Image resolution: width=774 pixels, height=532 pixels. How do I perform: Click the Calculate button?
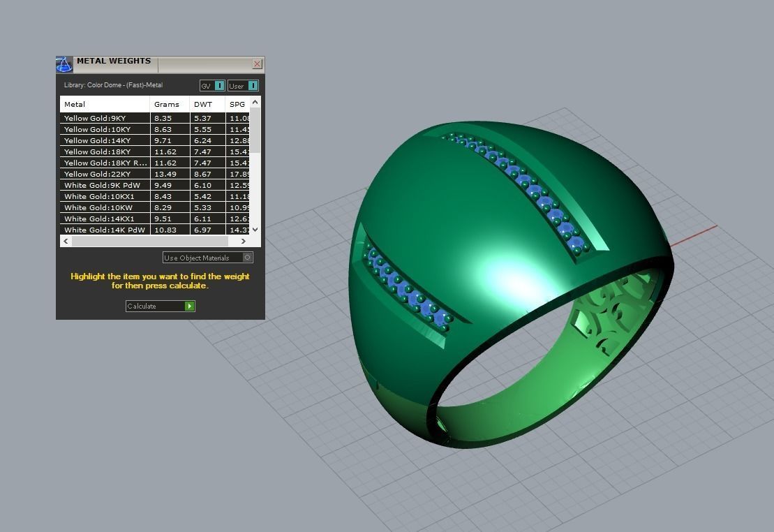(x=160, y=306)
